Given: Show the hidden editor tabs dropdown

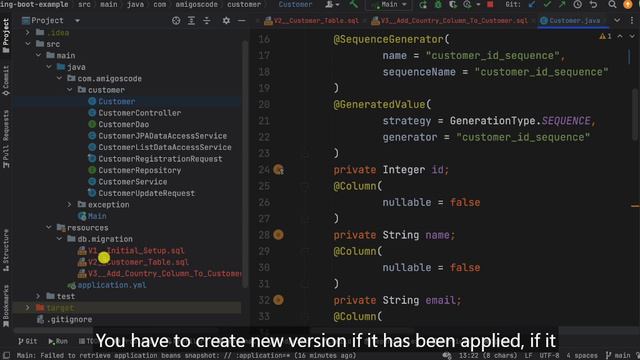Looking at the screenshot, I should (x=617, y=20).
